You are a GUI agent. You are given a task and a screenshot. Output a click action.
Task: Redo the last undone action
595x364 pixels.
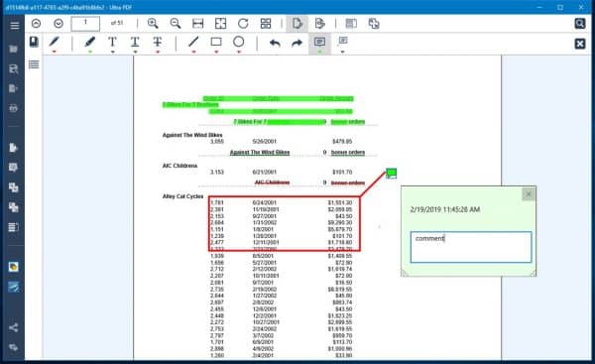pos(297,43)
